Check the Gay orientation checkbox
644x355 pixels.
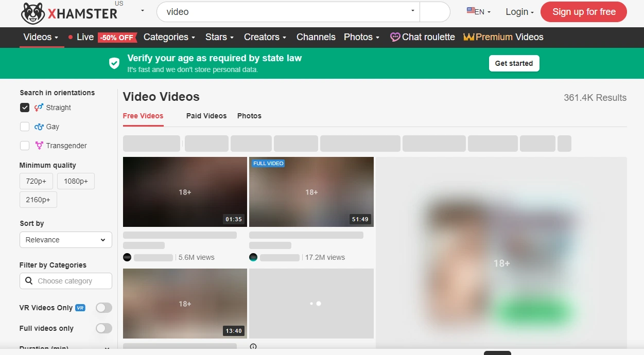(25, 127)
